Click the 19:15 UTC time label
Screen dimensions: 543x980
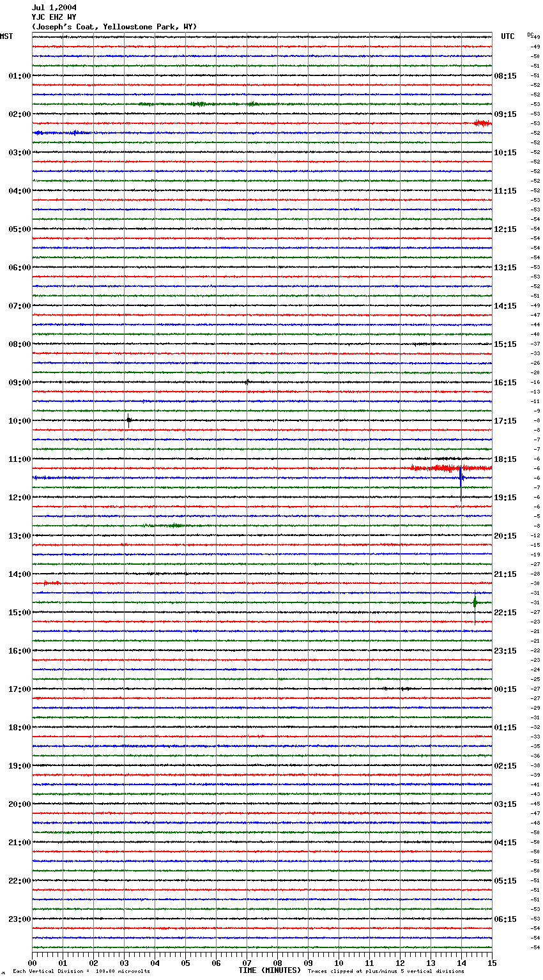505,498
